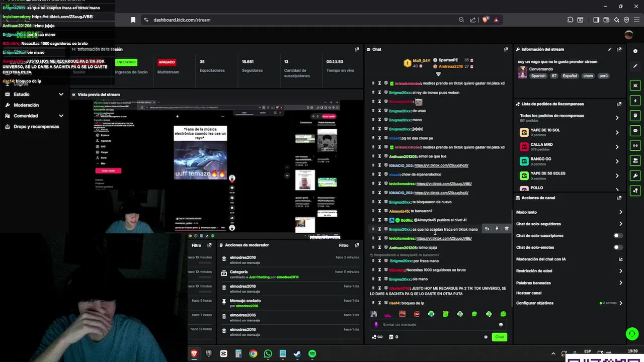644x362 pixels.
Task: Open the YAPE DE 50 SOLES reward row
Action: (x=569, y=175)
